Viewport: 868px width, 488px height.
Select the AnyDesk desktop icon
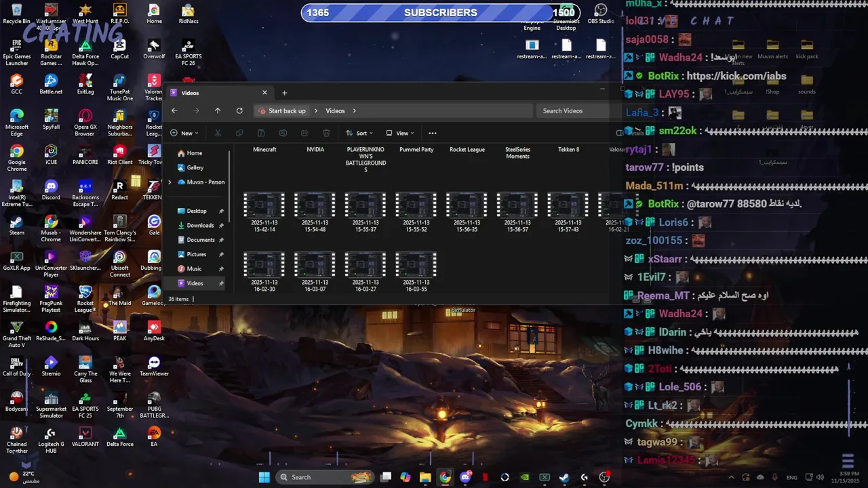click(154, 330)
